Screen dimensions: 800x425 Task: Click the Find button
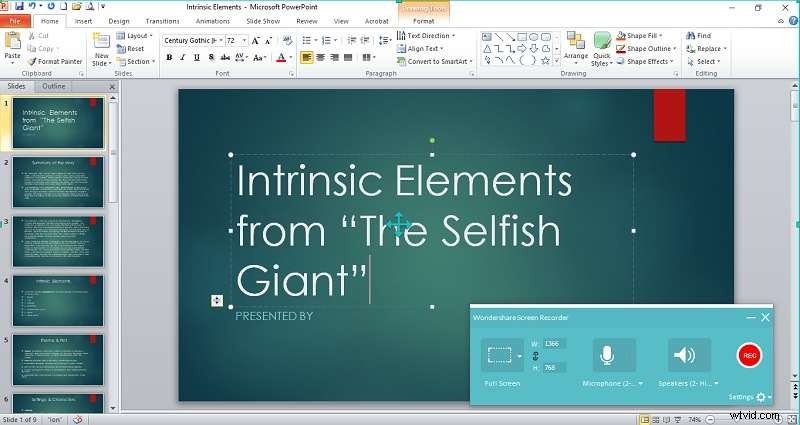pyautogui.click(x=698, y=36)
